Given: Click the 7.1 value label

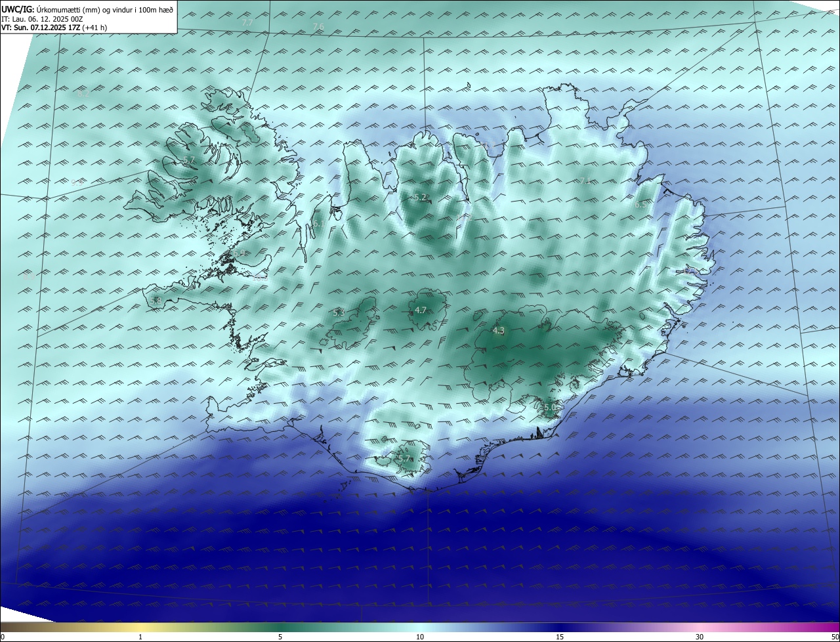Looking at the screenshot, I should point(585,181).
